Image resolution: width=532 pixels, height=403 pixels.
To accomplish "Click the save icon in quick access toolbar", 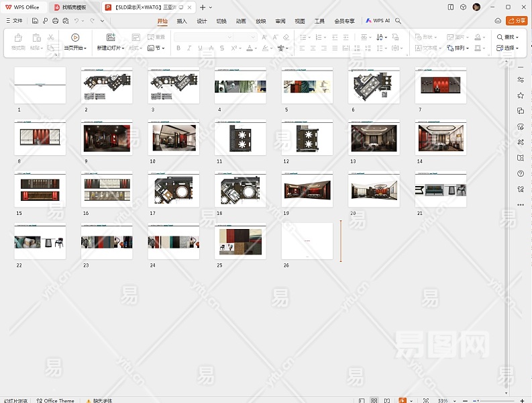I will 35,21.
